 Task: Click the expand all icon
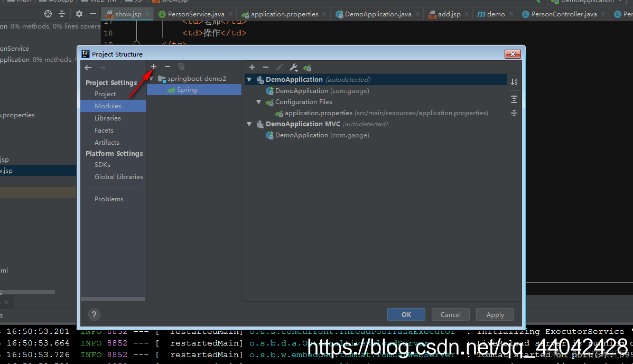point(514,99)
